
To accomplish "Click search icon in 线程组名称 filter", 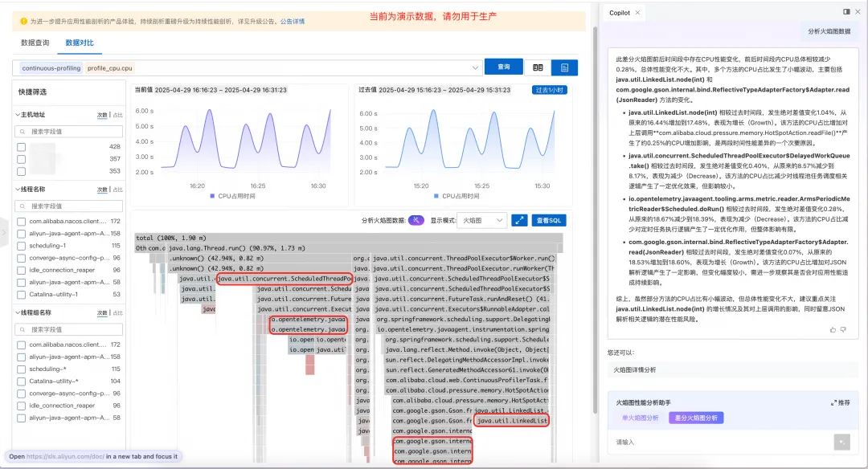I will 23,329.
